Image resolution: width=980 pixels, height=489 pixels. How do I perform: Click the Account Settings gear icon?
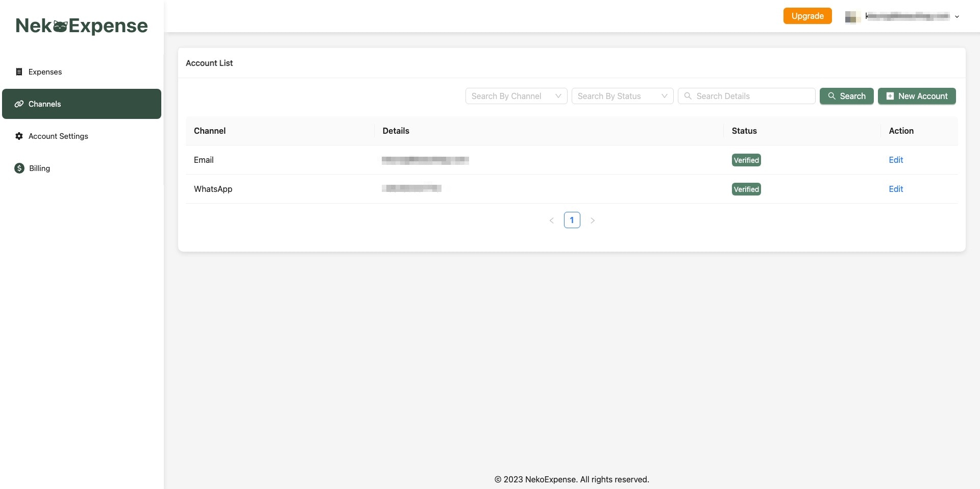[x=19, y=136]
